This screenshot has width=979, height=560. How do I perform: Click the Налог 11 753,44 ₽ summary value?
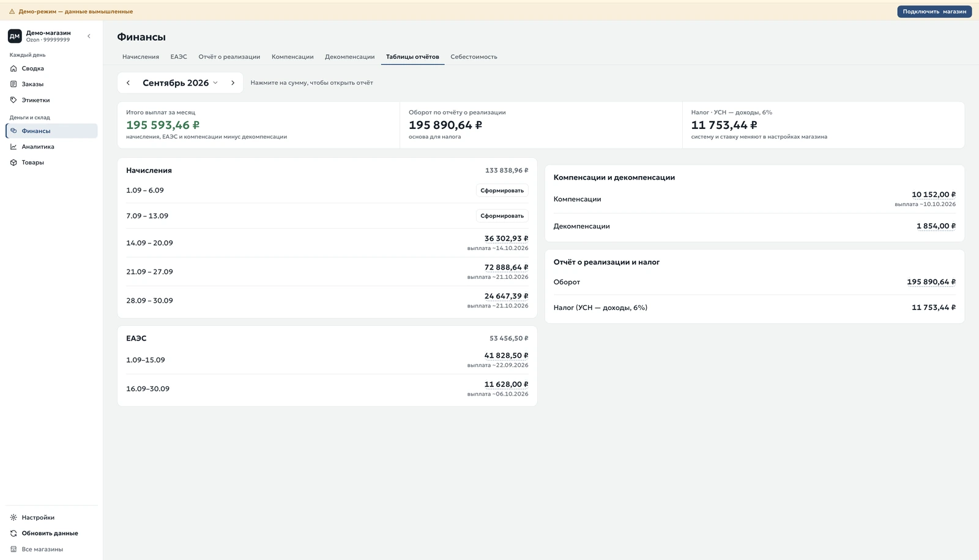tap(724, 125)
